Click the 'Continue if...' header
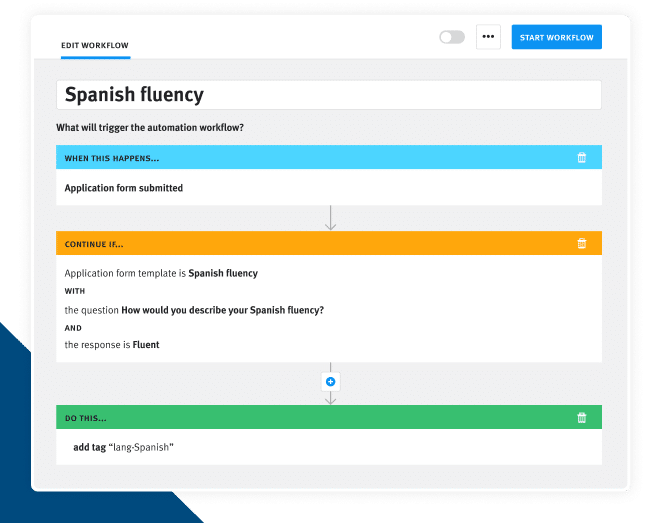 pos(329,243)
